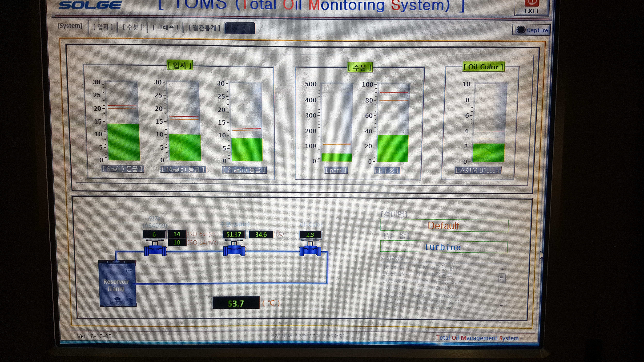The width and height of the screenshot is (644, 362).
Task: Click the ASTM D1500 oil color gauge
Action: point(490,122)
